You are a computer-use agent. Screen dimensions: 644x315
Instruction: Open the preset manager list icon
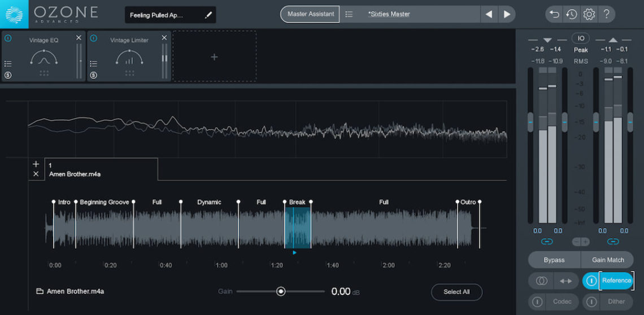point(349,14)
